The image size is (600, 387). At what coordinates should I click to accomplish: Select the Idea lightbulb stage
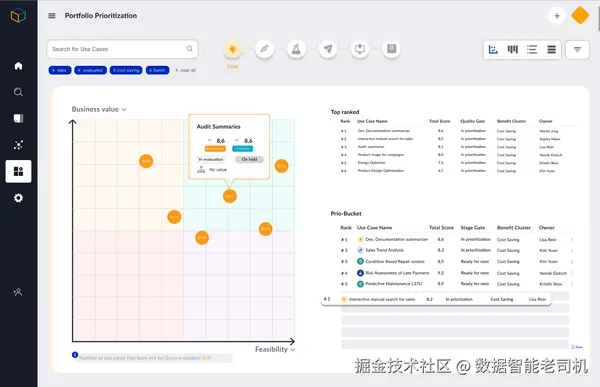pos(232,49)
